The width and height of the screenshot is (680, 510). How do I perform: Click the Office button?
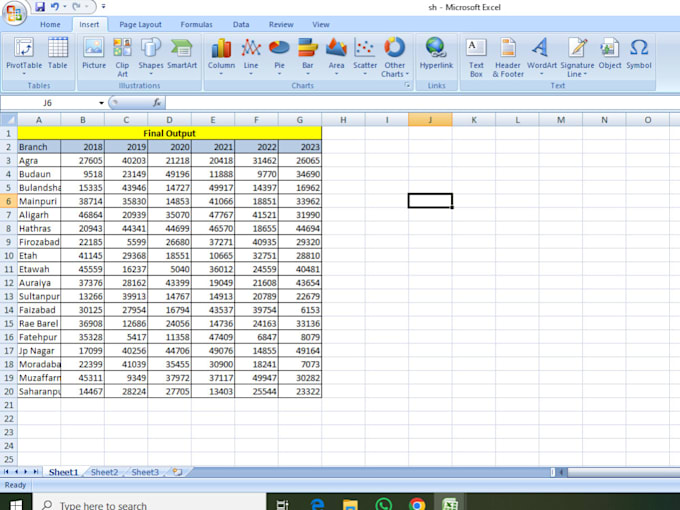pos(14,13)
